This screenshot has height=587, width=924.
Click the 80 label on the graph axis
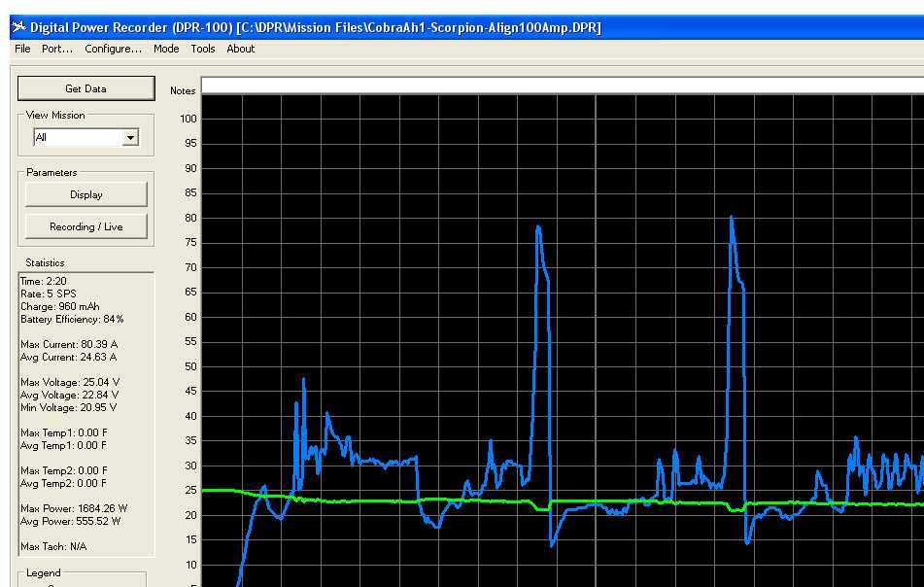[191, 218]
